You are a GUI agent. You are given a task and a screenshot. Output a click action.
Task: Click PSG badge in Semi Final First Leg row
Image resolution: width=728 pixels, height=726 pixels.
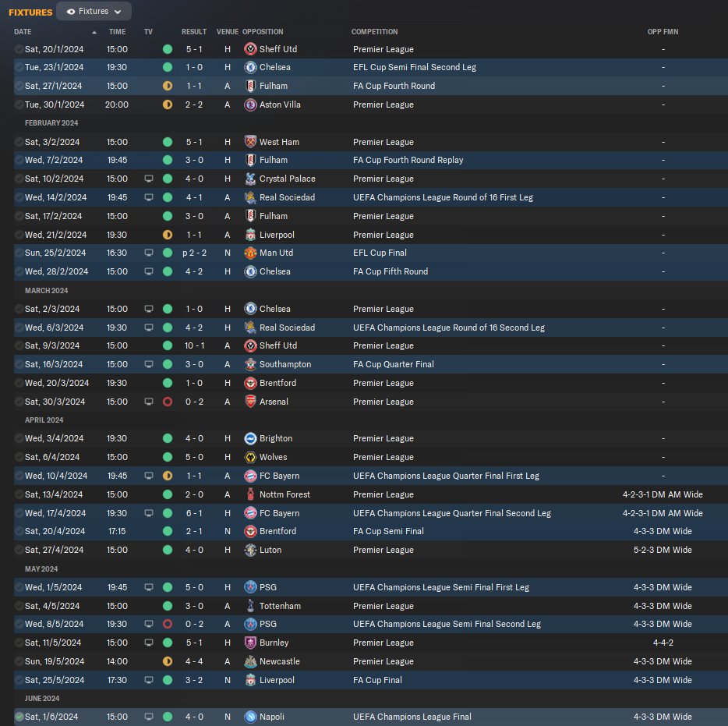point(250,587)
